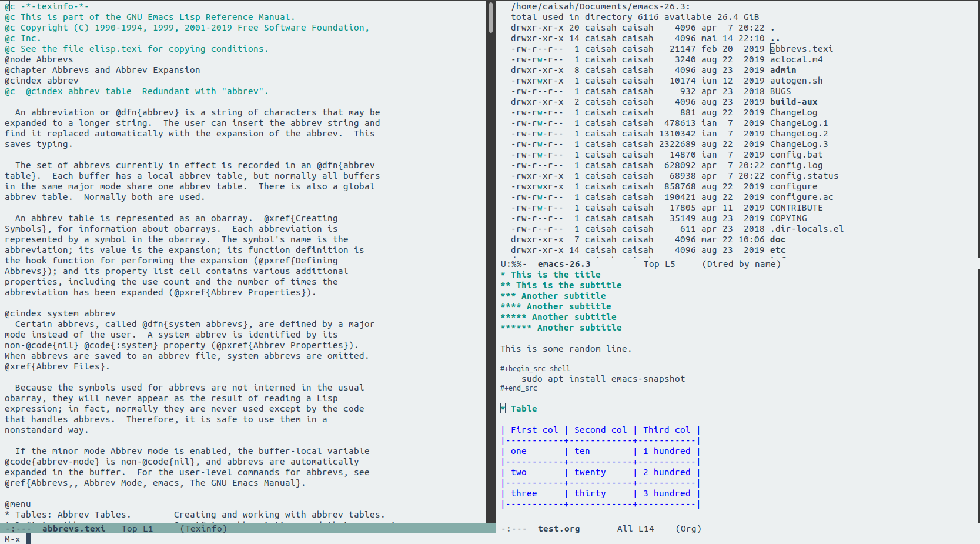Focus the M-x minibuffer prompt
The height and width of the screenshot is (544, 980).
click(x=12, y=539)
